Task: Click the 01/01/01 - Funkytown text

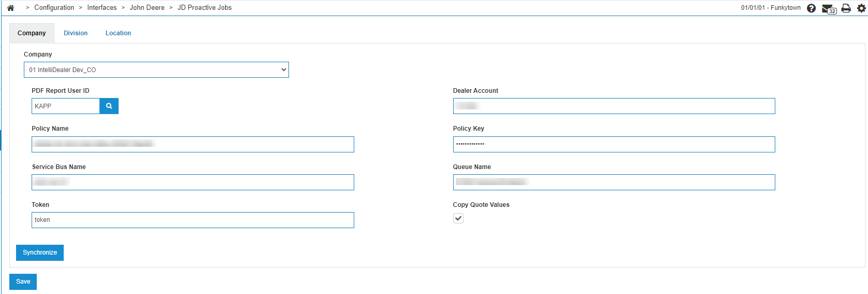Action: (x=771, y=8)
